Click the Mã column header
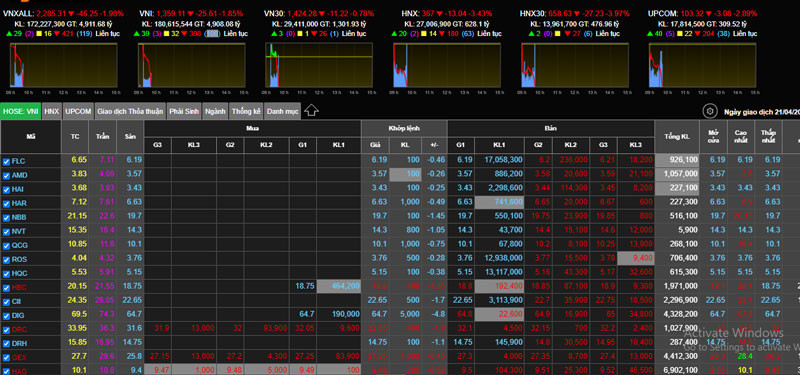Screen dimensions: 800x375 31,137
